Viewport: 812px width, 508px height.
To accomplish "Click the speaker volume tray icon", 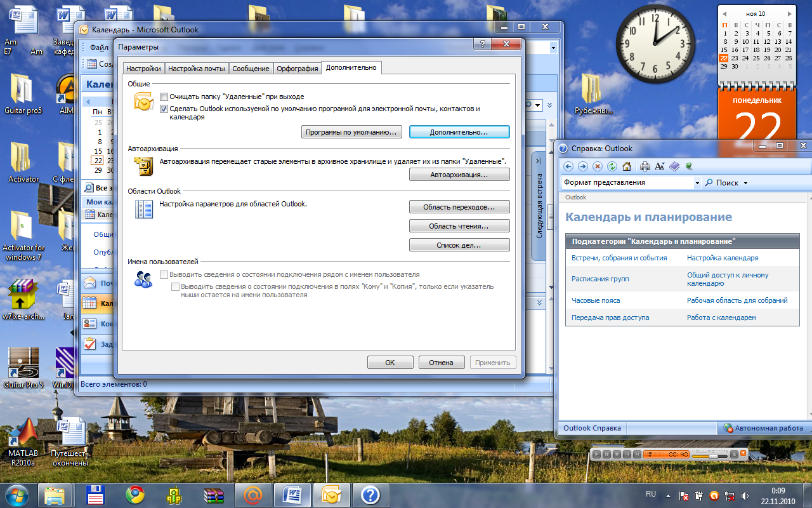I will pyautogui.click(x=744, y=495).
